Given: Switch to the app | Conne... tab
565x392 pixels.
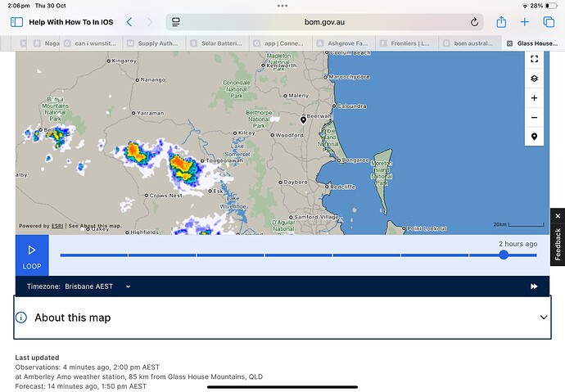Looking at the screenshot, I should click(280, 43).
